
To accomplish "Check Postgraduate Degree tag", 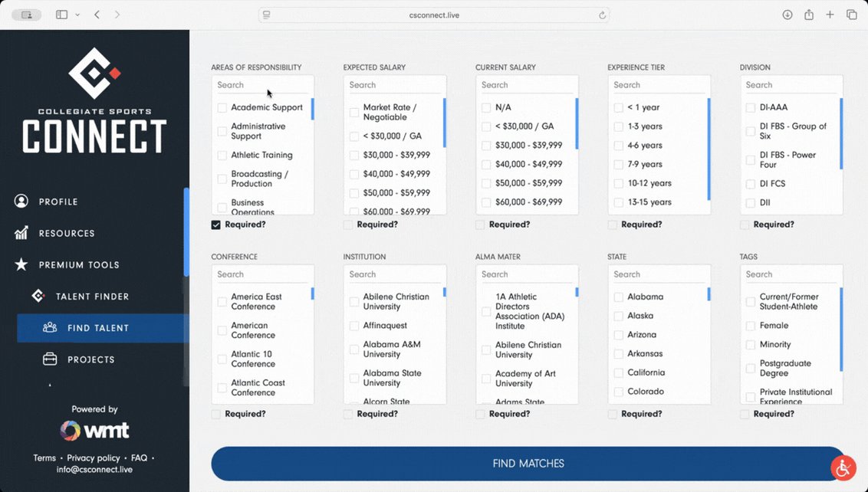I will pos(751,369).
